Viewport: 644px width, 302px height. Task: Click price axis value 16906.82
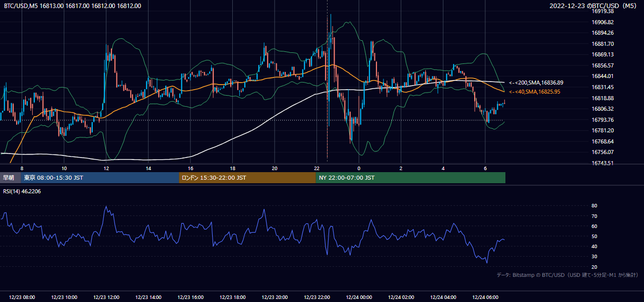(602, 22)
